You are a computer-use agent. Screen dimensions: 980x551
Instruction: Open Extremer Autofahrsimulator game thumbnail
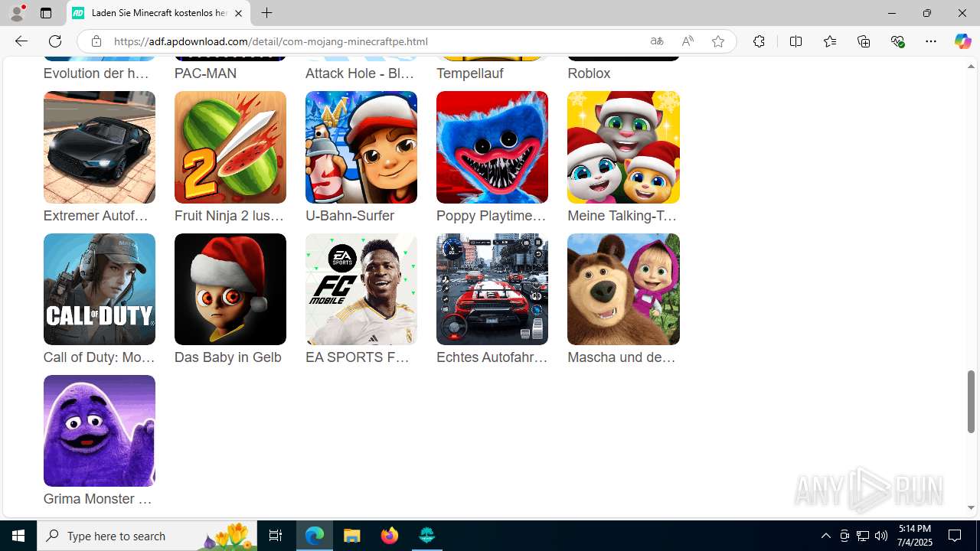pyautogui.click(x=100, y=147)
